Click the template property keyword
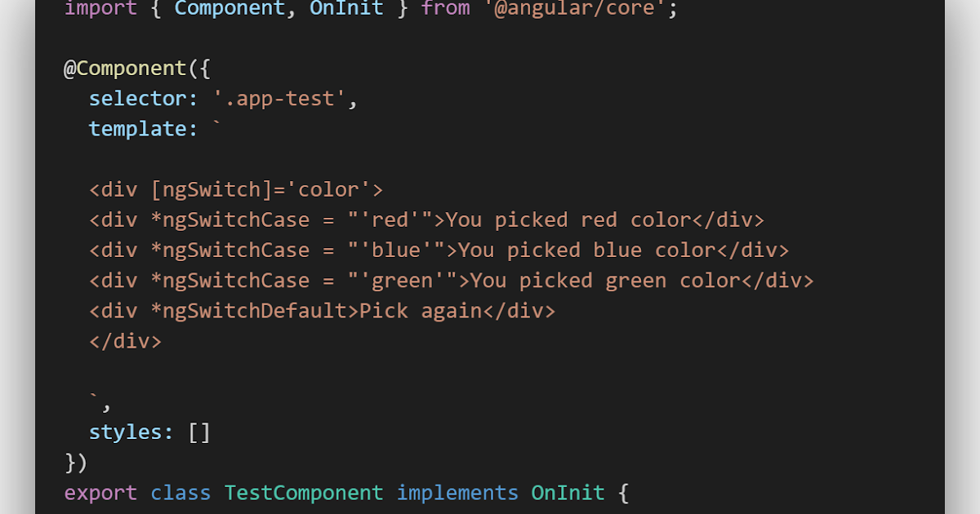Viewport: 980px width, 514px height. 138,129
